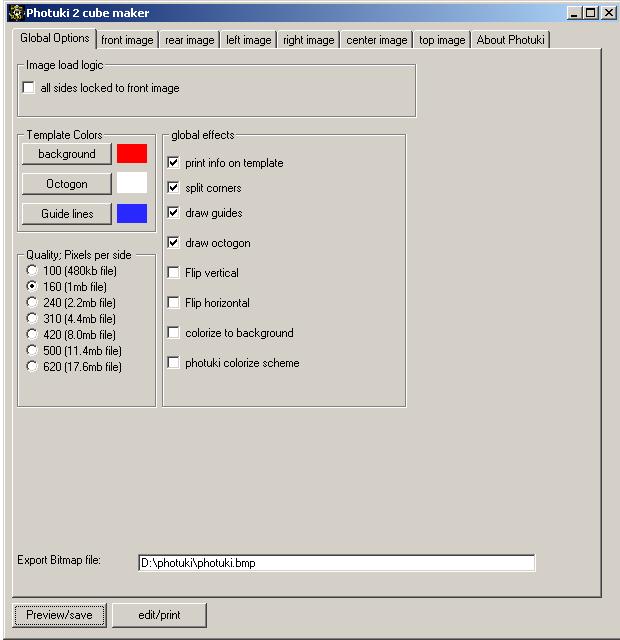Choose 620 (17.6mb file) quality option
Image resolution: width=620 pixels, height=640 pixels.
click(33, 367)
